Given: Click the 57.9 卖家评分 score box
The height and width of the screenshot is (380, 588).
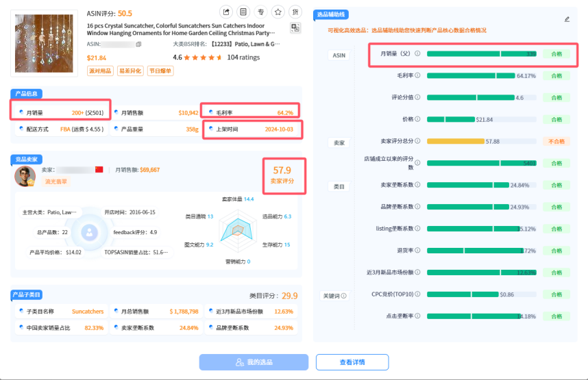Looking at the screenshot, I should [x=284, y=175].
